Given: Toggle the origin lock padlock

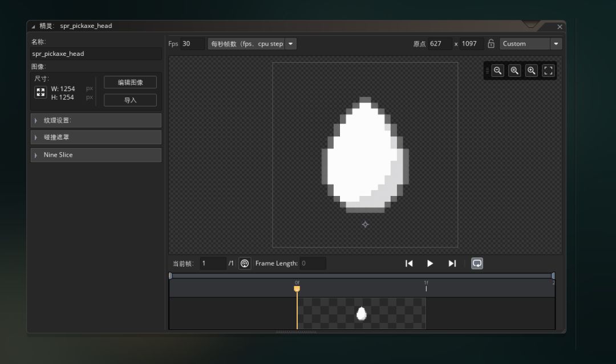Looking at the screenshot, I should (x=491, y=43).
